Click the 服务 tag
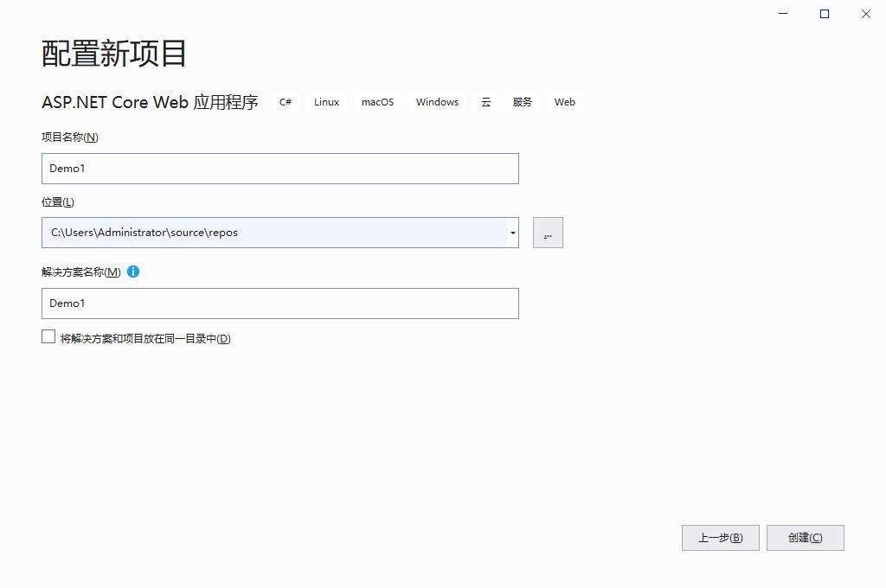Screen dimensions: 886x588 [x=522, y=102]
